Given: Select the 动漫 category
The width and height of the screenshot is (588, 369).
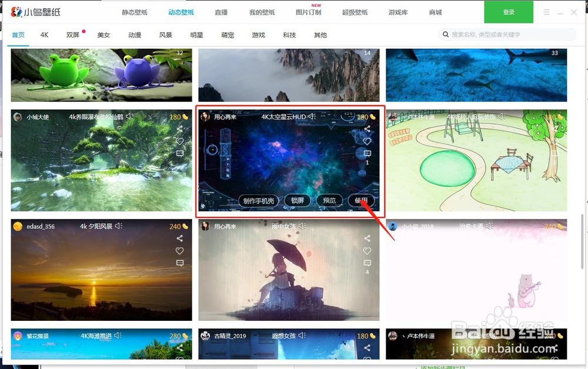Looking at the screenshot, I should (x=135, y=35).
